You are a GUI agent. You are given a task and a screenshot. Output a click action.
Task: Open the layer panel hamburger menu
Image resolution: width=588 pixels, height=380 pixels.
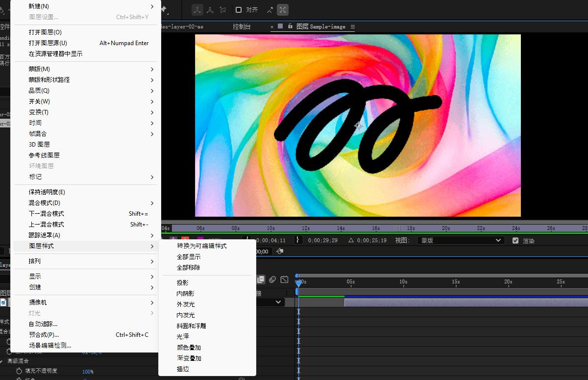click(x=353, y=26)
